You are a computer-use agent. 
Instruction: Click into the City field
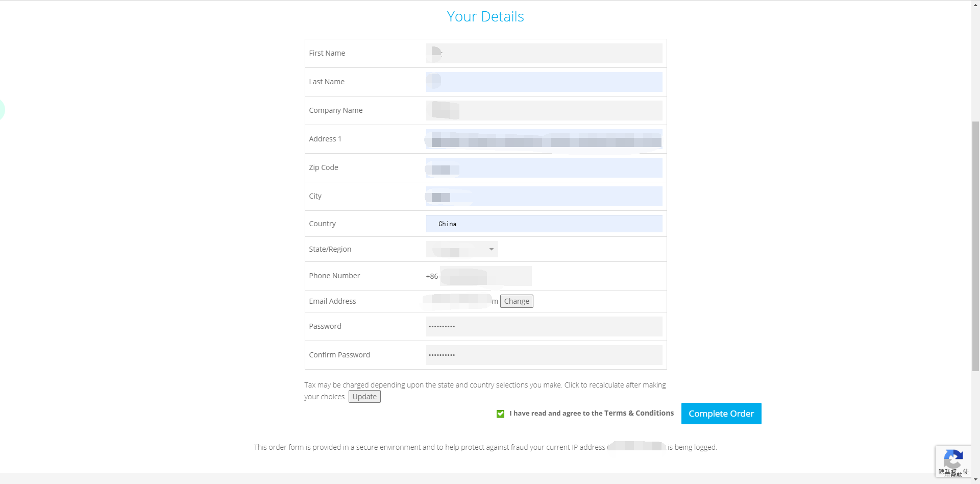(x=544, y=196)
